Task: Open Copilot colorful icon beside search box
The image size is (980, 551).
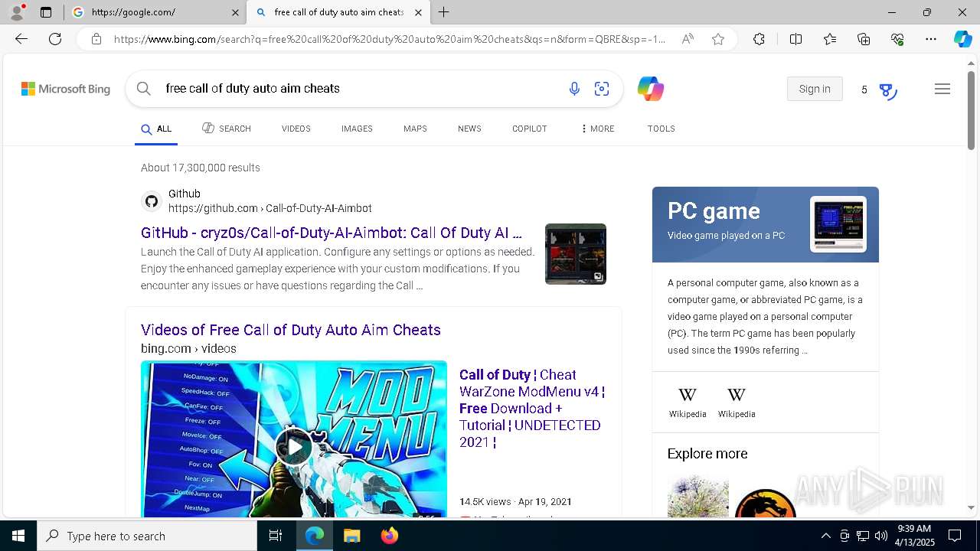Action: pyautogui.click(x=650, y=89)
